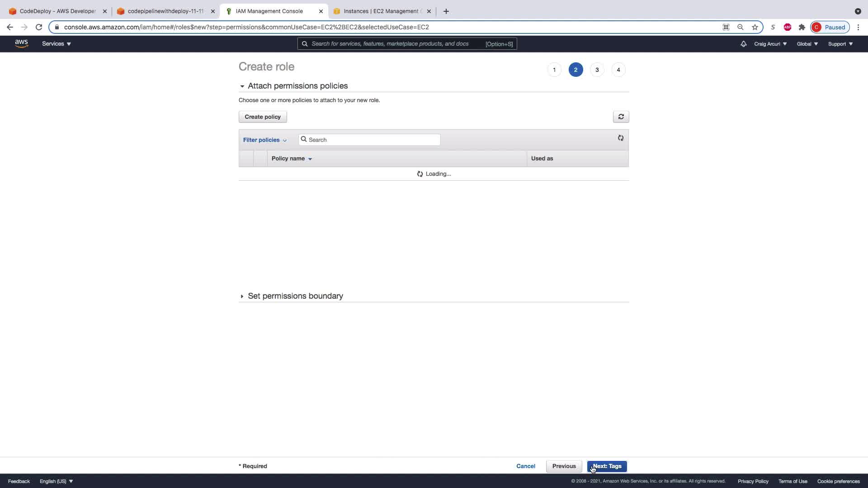Viewport: 868px width, 488px height.
Task: Click the AWS logo home icon
Action: pos(21,43)
